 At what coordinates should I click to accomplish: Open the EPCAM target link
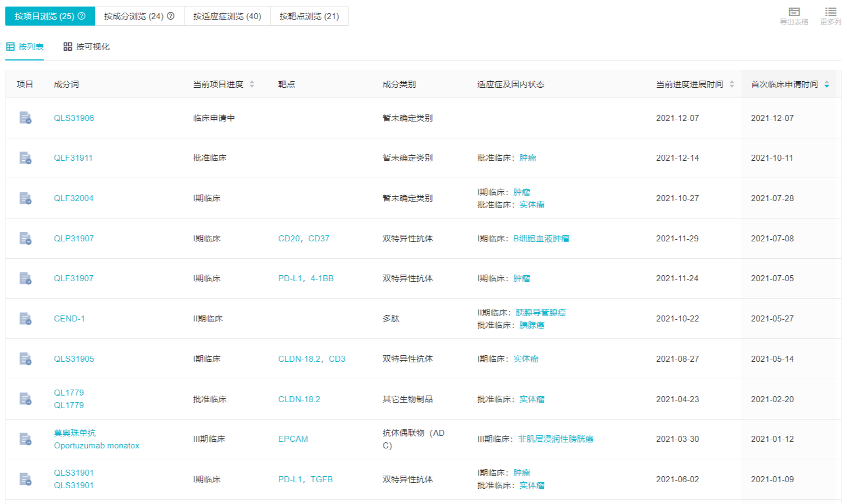(293, 439)
